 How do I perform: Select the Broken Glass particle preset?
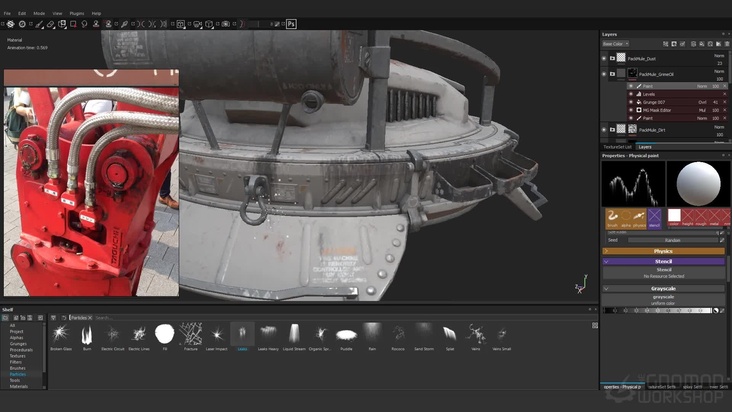pos(60,333)
